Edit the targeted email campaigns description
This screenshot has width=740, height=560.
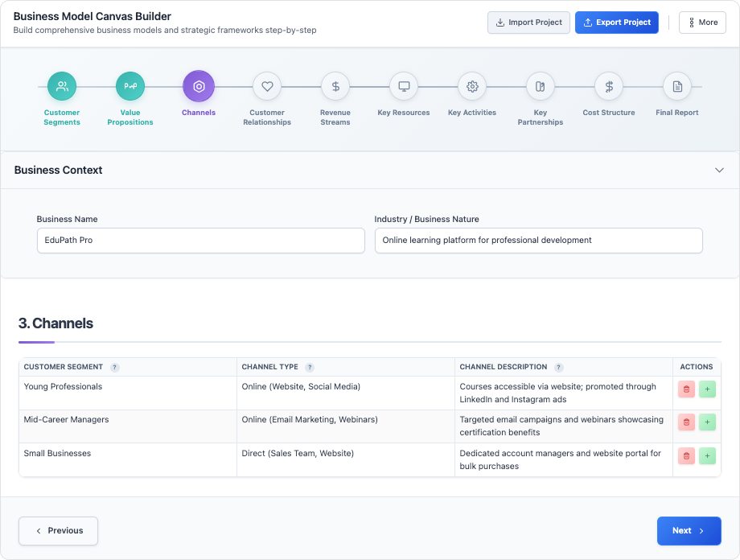coord(564,426)
